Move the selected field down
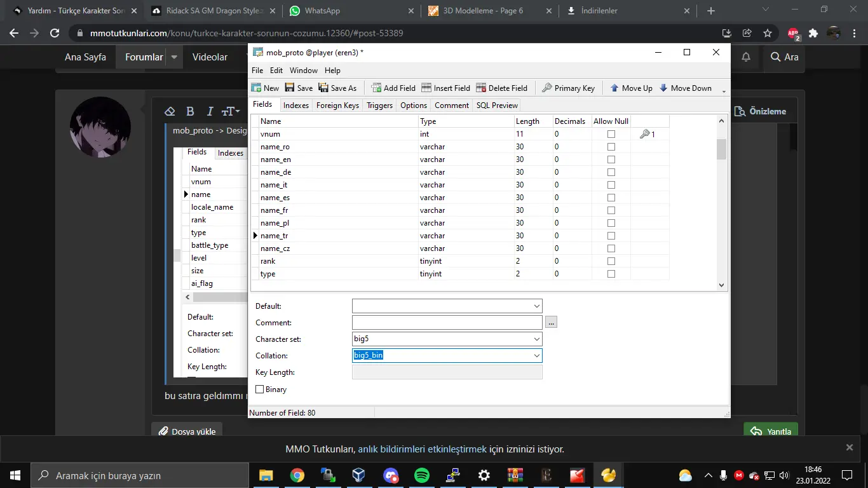868x488 pixels. coord(663,88)
